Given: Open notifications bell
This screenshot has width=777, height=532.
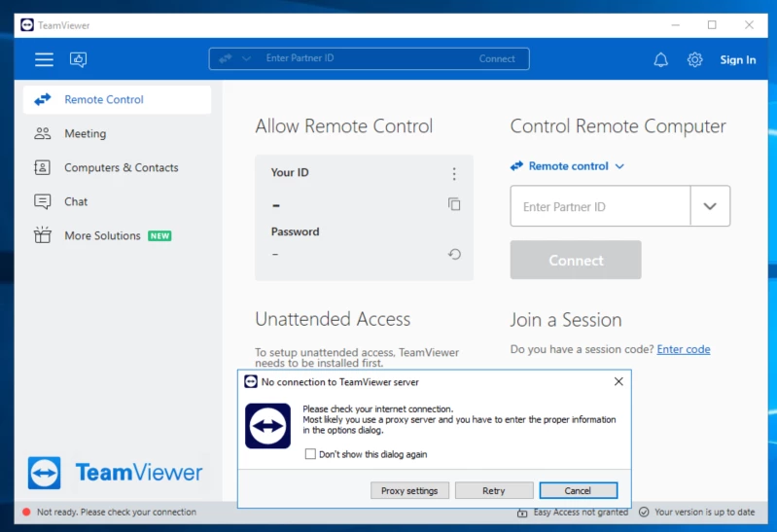Looking at the screenshot, I should coord(660,60).
